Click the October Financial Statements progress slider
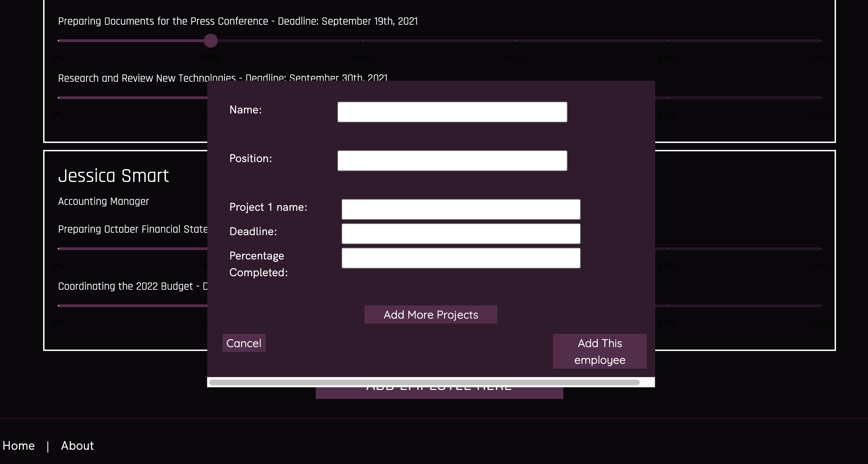 coord(132,249)
